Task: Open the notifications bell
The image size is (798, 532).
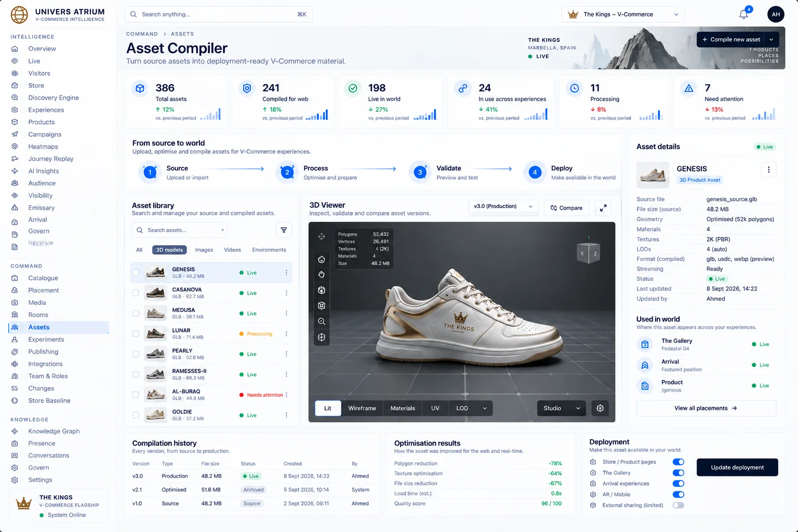Action: pos(744,15)
